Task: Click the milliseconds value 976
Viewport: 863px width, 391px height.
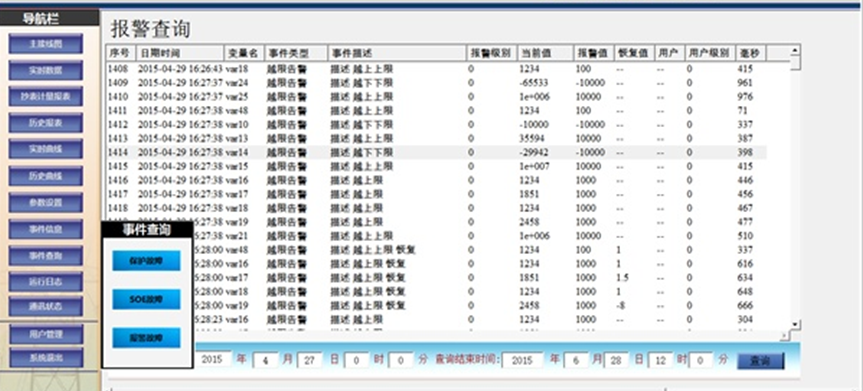Action: pos(745,97)
